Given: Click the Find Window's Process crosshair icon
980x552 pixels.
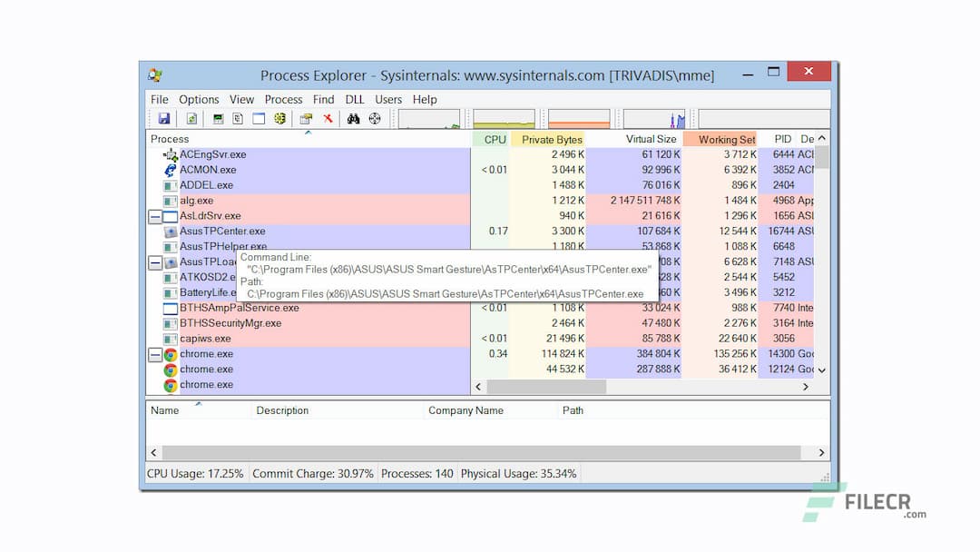Looking at the screenshot, I should tap(374, 118).
